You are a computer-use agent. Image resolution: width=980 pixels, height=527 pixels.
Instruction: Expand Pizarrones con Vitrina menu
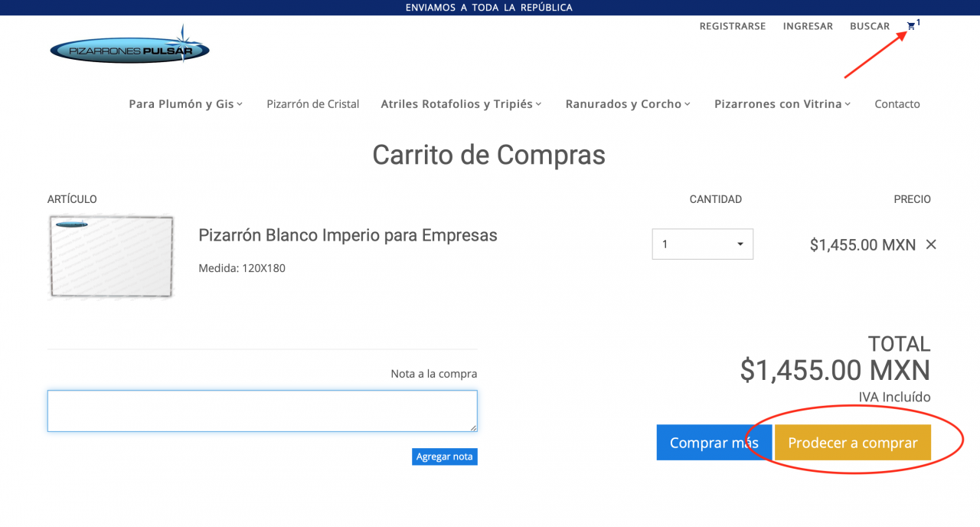tap(782, 104)
